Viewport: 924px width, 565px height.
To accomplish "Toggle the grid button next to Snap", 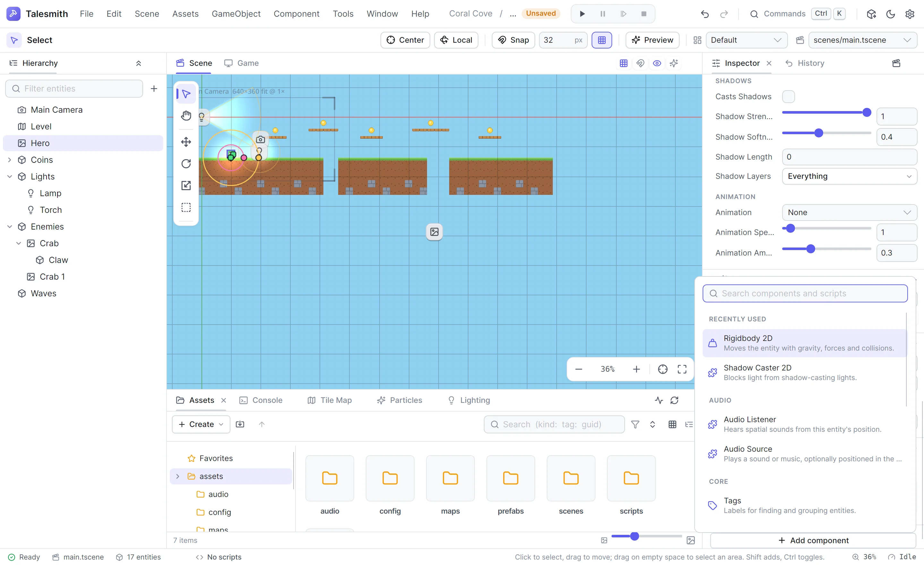I will click(x=602, y=40).
